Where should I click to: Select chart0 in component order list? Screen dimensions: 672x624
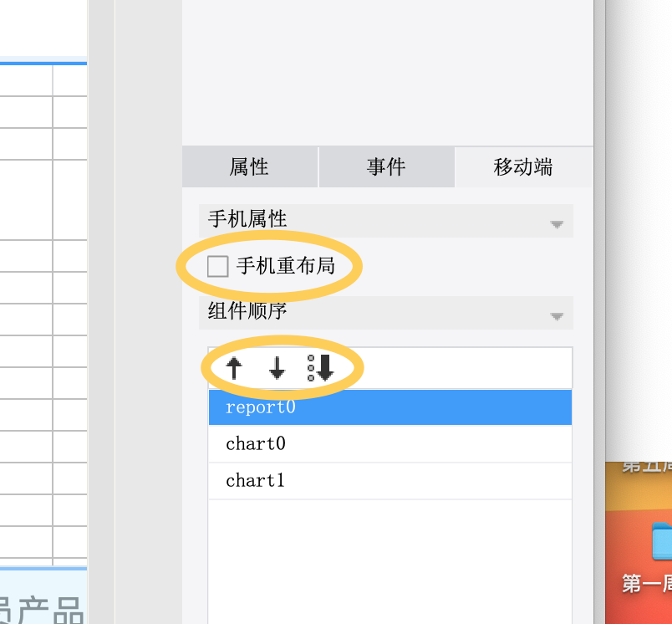tap(390, 444)
